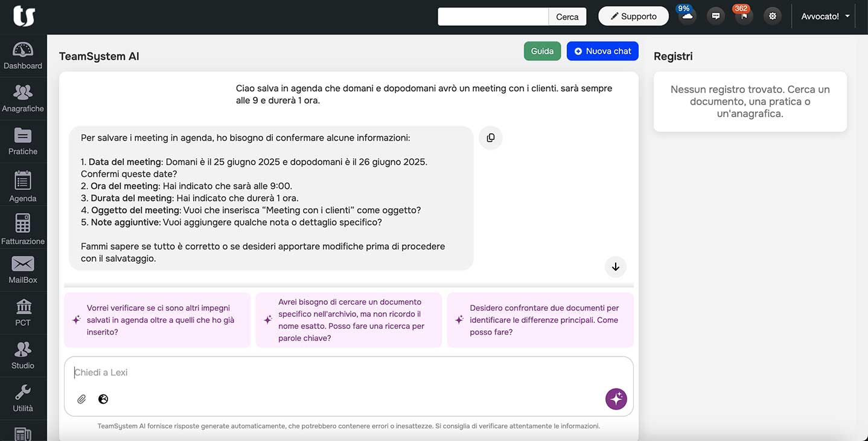
Task: Send the message with purple sparkle button
Action: pos(616,399)
